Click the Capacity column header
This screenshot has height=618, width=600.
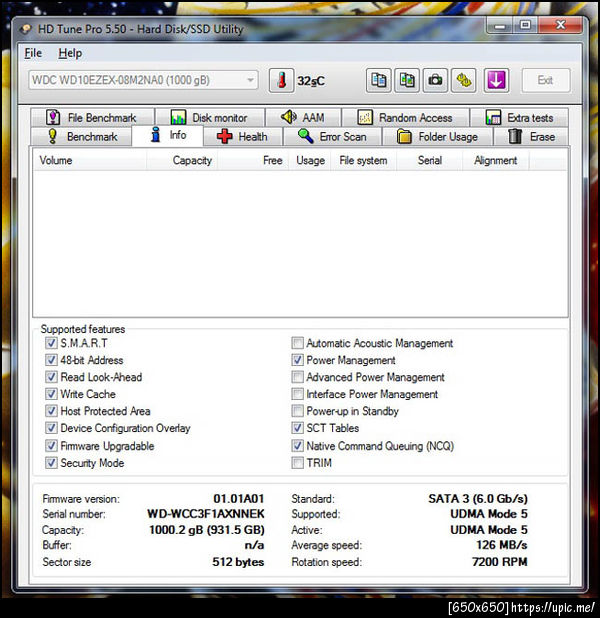point(182,160)
